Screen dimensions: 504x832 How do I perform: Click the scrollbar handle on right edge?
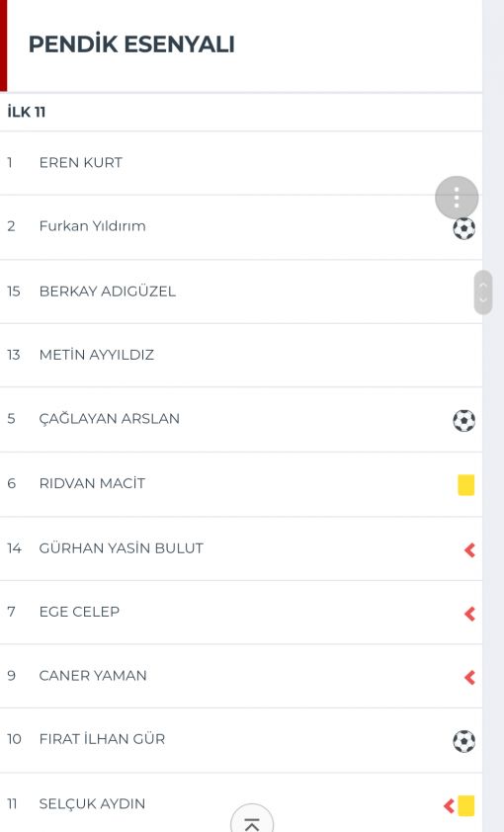click(483, 292)
